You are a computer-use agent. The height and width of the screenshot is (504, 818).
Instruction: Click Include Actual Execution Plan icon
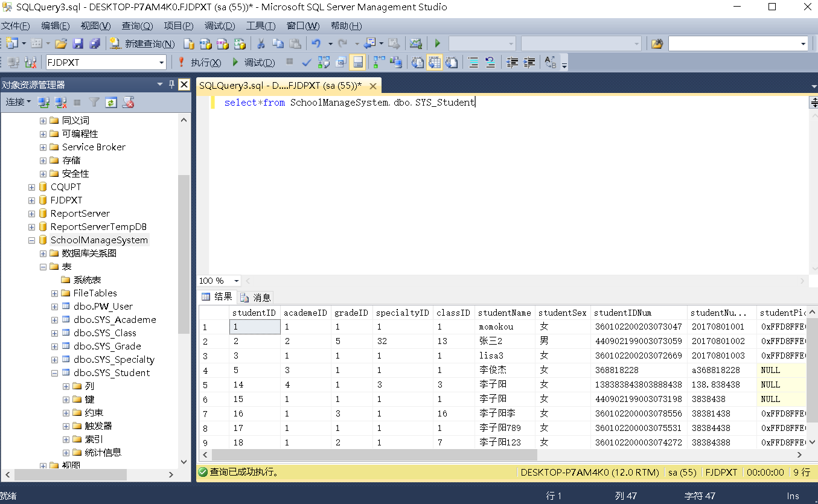tap(379, 62)
